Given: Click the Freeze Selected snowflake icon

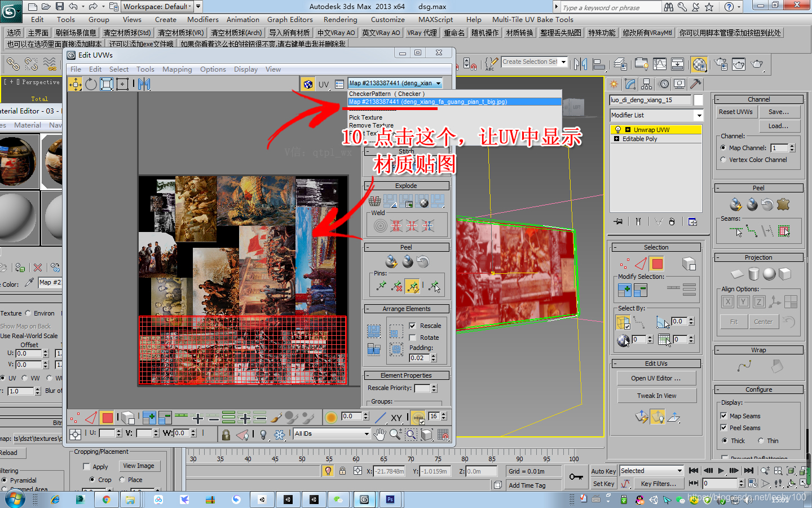Looking at the screenshot, I should click(279, 434).
